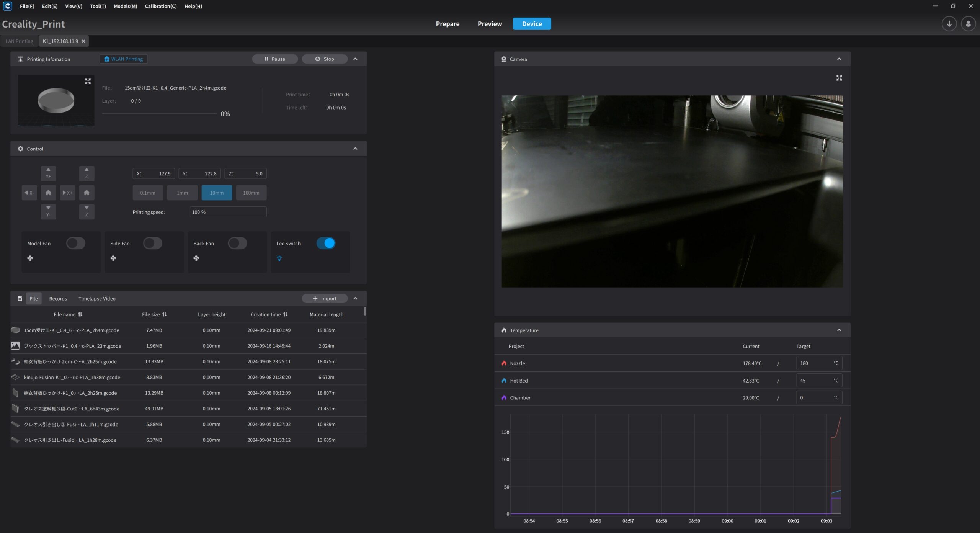Toggle the Back Fan switch
This screenshot has height=533, width=980.
[x=237, y=243]
